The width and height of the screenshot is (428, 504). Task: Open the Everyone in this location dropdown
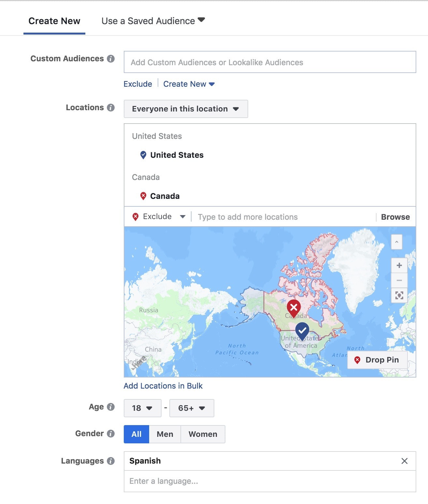coord(186,109)
